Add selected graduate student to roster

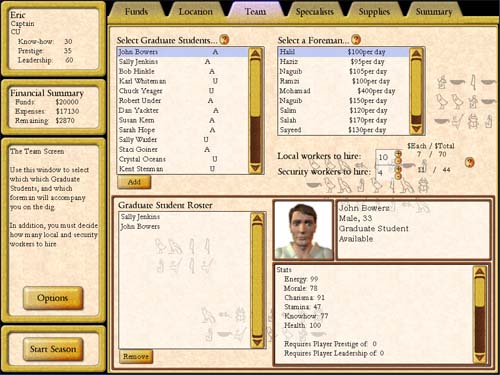[134, 182]
